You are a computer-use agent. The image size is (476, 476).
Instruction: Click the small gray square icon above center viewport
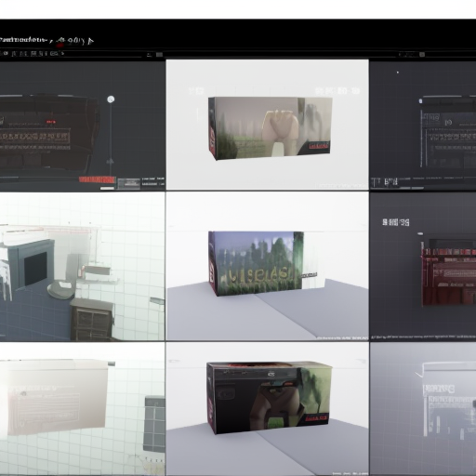tap(159, 55)
